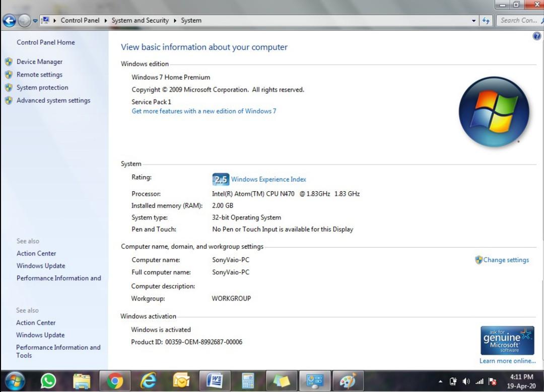This screenshot has height=392, width=544.
Task: Click Control Panel in the breadcrumb
Action: tap(80, 21)
